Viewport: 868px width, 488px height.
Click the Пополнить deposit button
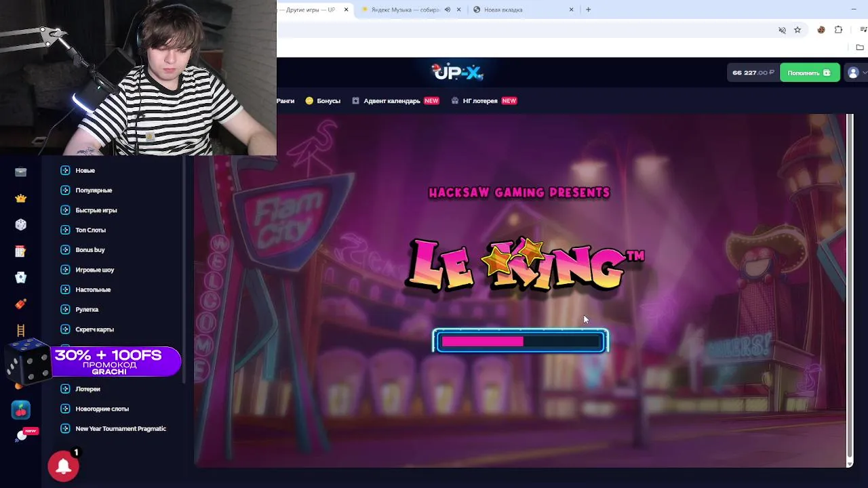[810, 73]
